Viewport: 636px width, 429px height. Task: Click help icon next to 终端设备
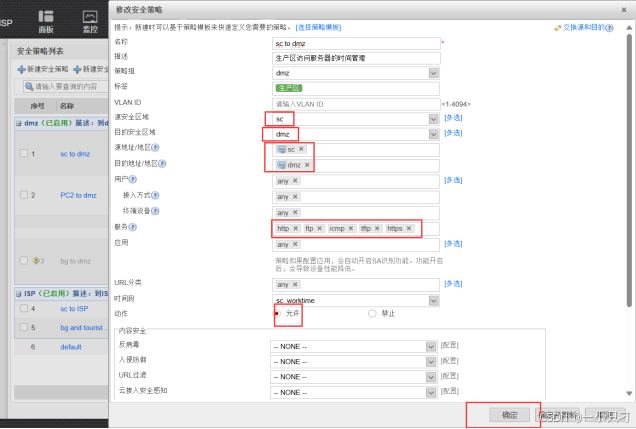tap(155, 211)
